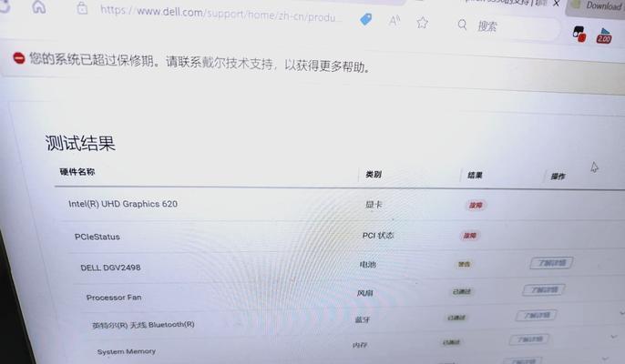Click the Read aloud icon
Screen dimensions: 625x364
pyautogui.click(x=394, y=21)
